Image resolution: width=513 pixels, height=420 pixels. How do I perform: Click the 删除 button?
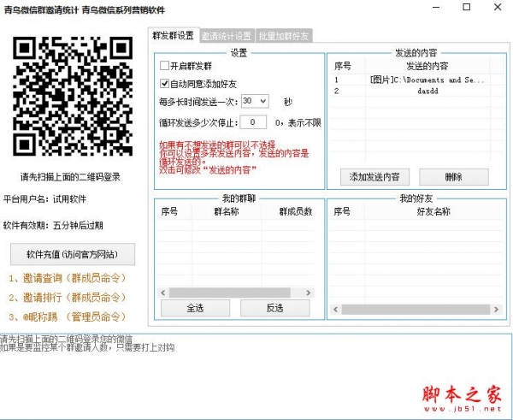click(x=454, y=177)
